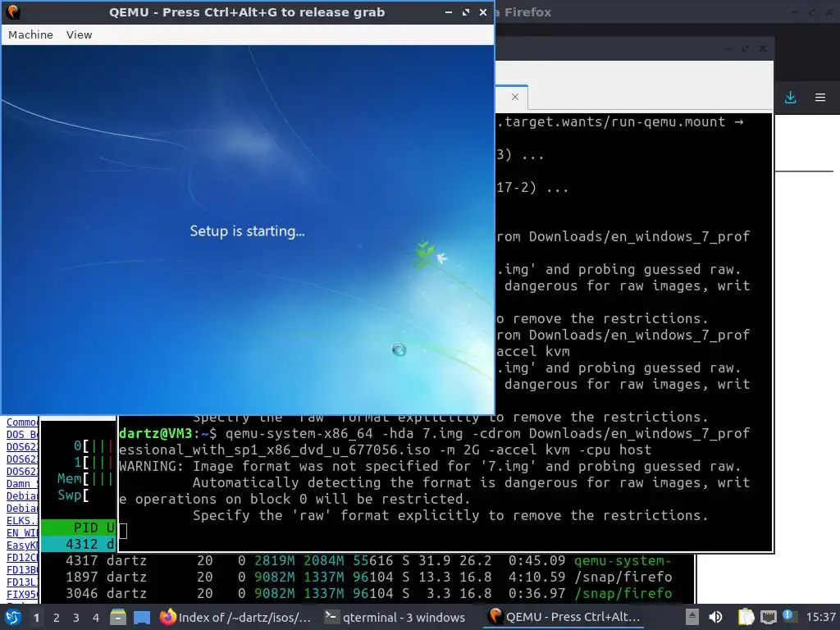
Task: Open the 'Commo' link in Firefox listing
Action: point(22,422)
